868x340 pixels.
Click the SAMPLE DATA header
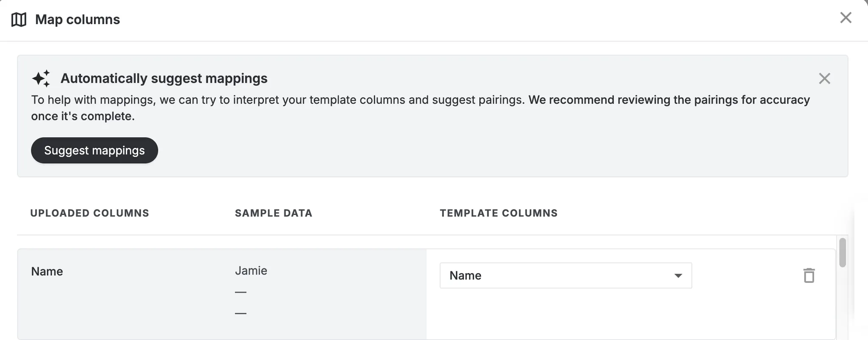(274, 213)
